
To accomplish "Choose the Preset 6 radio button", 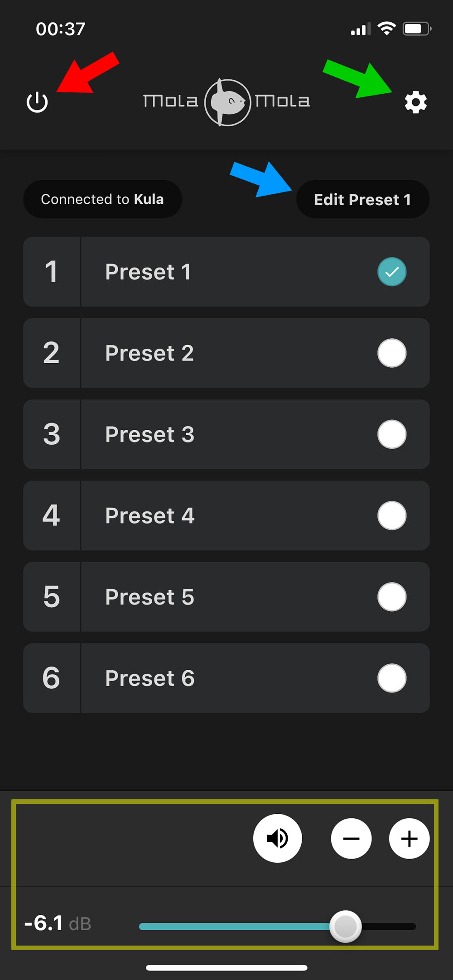I will tap(392, 678).
